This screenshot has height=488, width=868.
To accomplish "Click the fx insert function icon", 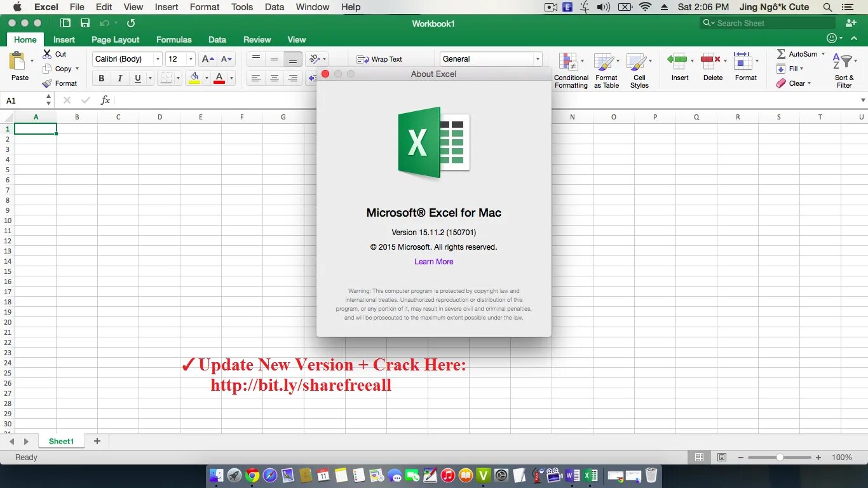I will point(105,100).
